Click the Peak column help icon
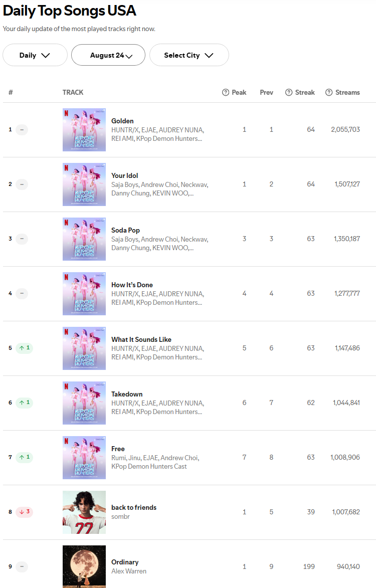 click(226, 92)
